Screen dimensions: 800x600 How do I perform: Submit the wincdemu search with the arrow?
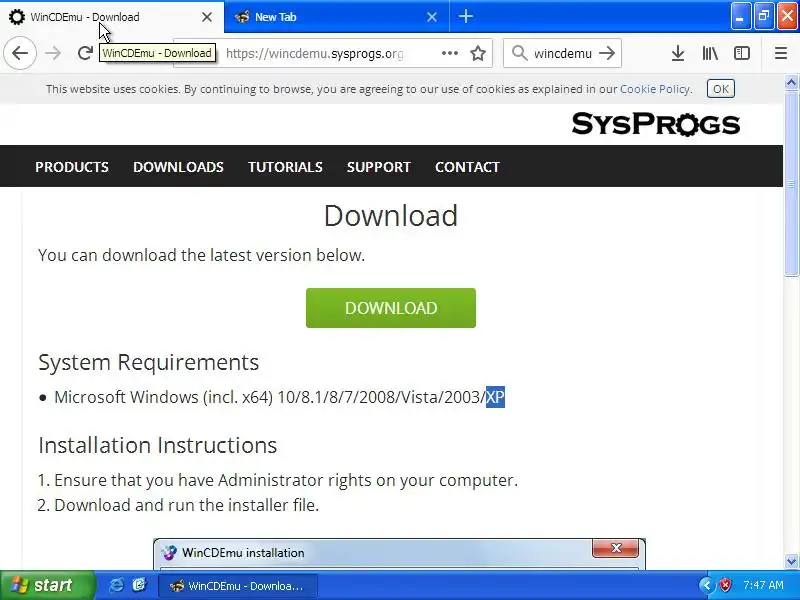click(607, 53)
